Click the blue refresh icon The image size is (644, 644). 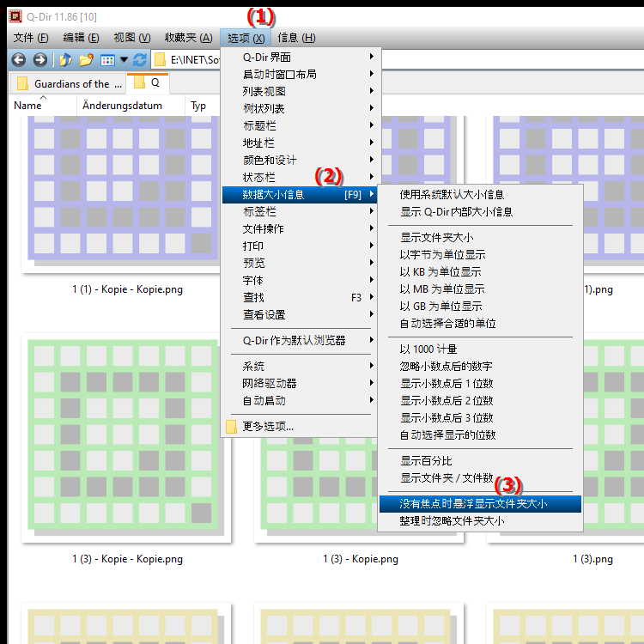pyautogui.click(x=140, y=60)
